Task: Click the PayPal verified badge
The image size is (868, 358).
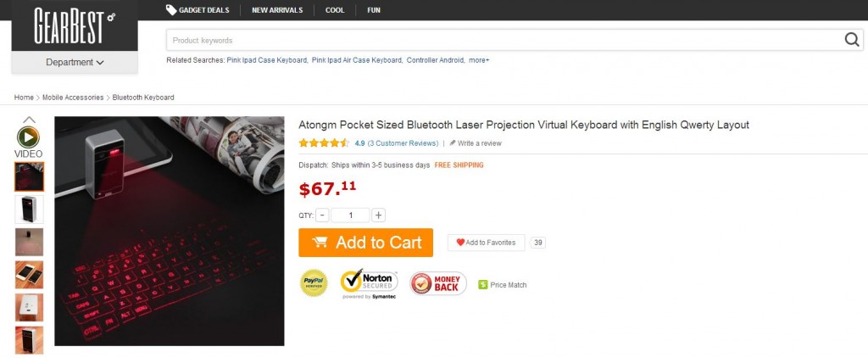Action: point(314,283)
